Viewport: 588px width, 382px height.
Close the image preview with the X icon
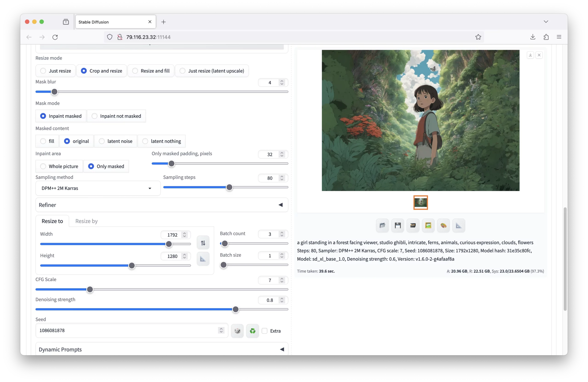539,55
